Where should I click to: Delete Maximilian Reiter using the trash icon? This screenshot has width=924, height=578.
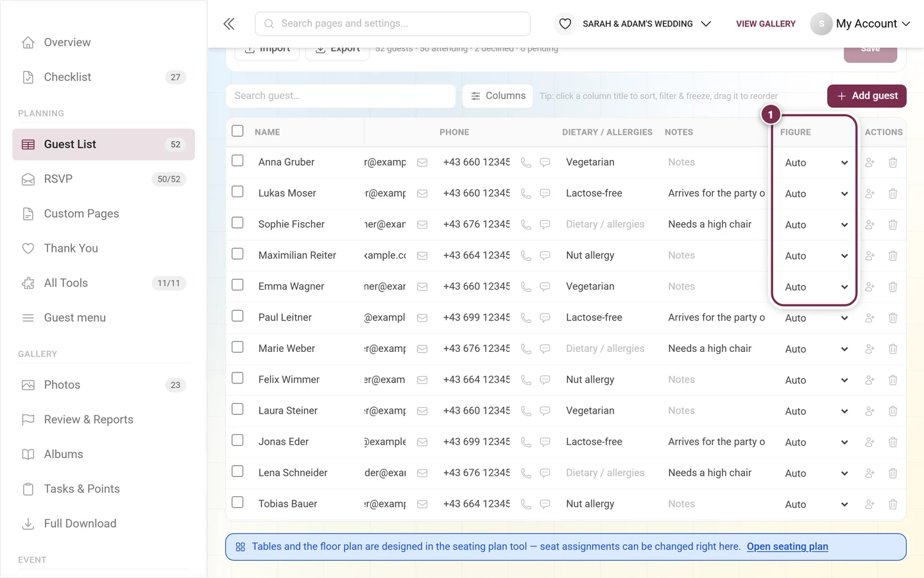[893, 256]
